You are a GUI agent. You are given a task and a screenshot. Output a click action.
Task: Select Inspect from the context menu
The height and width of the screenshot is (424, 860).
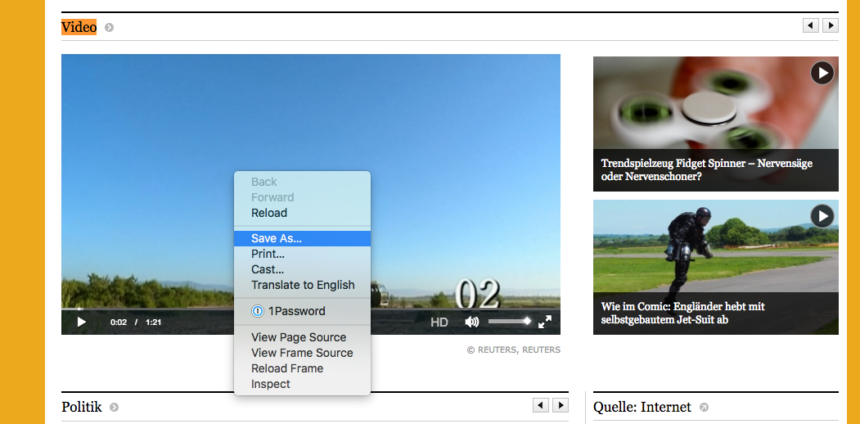(x=270, y=384)
